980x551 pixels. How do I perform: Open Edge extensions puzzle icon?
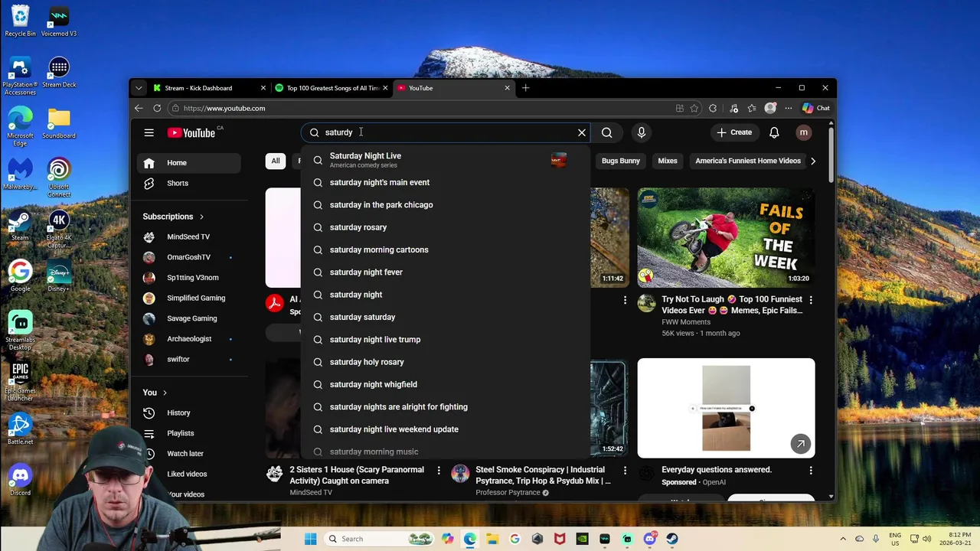point(713,108)
